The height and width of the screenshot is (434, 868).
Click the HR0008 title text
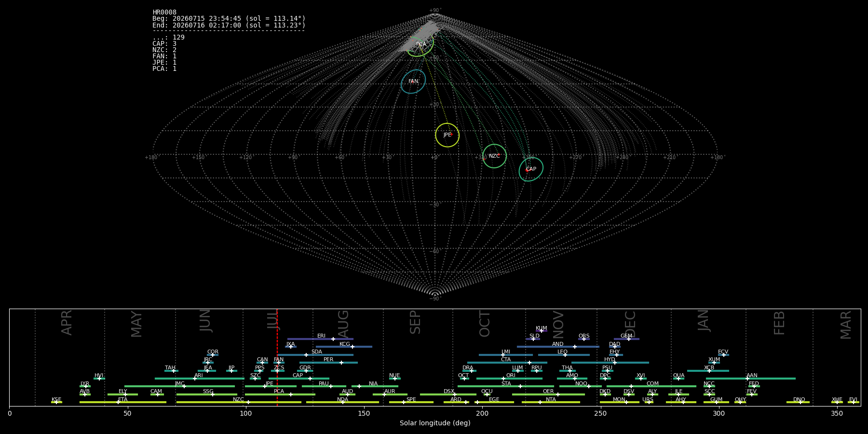[164, 13]
